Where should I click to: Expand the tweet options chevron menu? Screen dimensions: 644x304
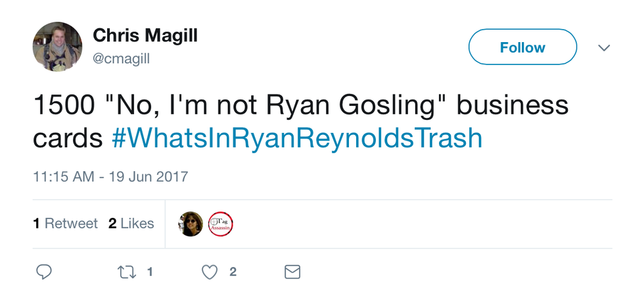[604, 48]
